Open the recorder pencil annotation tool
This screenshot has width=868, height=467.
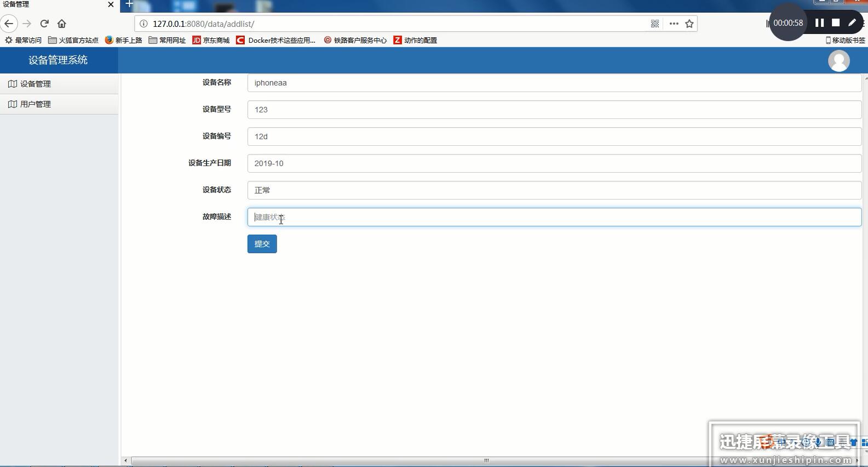(x=852, y=22)
